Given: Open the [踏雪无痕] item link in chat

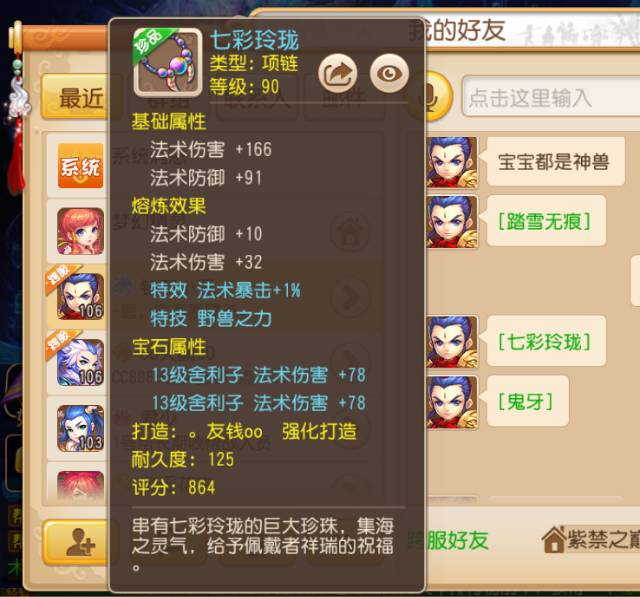Looking at the screenshot, I should 544,222.
